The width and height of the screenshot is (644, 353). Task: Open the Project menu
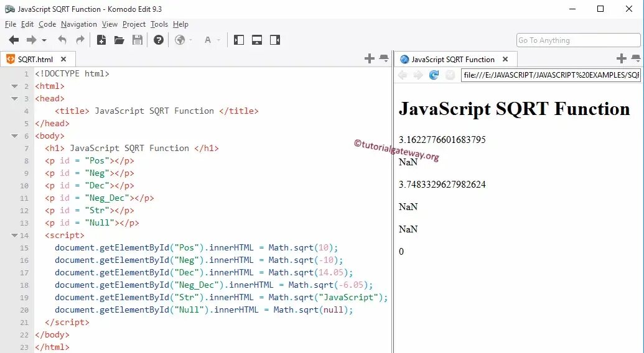[x=134, y=24]
